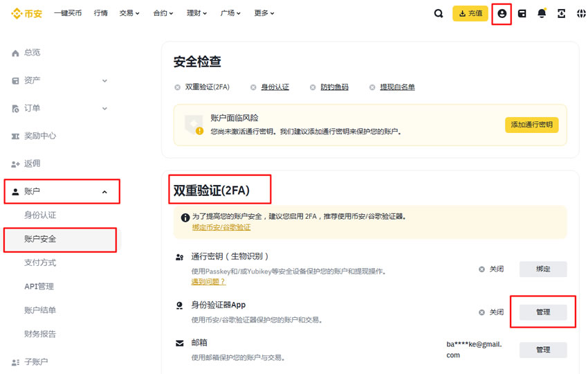Click 绑定 button for 通行密钥

[543, 269]
